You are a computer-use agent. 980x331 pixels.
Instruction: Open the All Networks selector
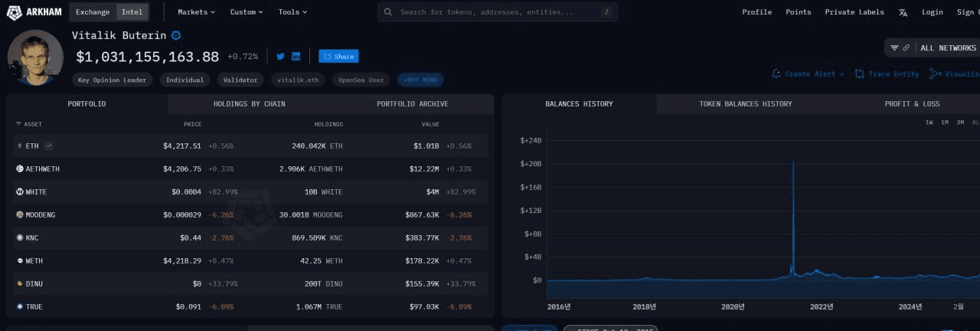(948, 48)
